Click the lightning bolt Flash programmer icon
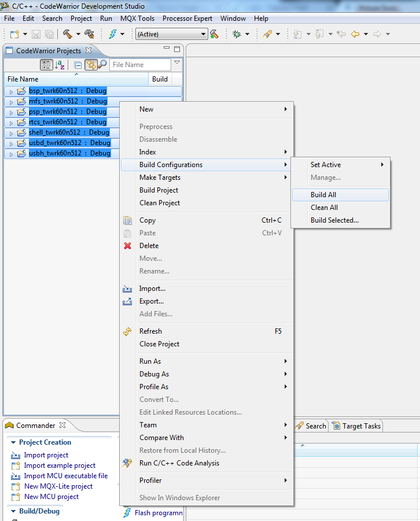 [113, 34]
